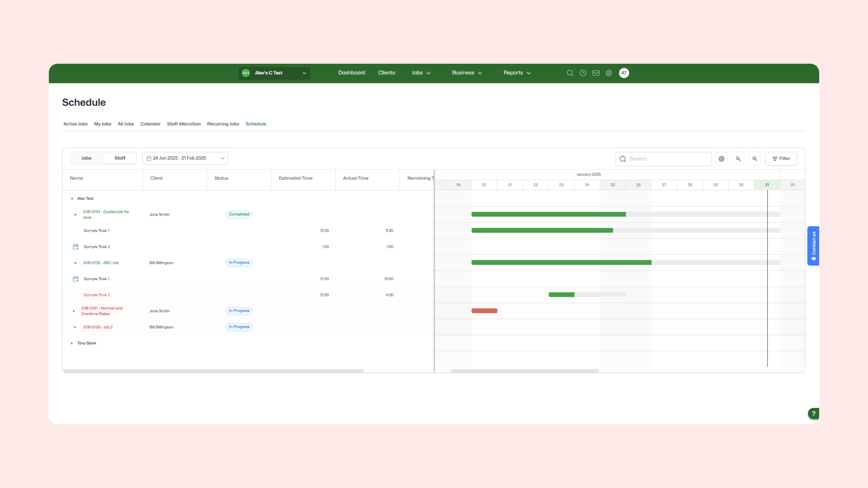Switch to the Staff Allocation tab

(184, 124)
